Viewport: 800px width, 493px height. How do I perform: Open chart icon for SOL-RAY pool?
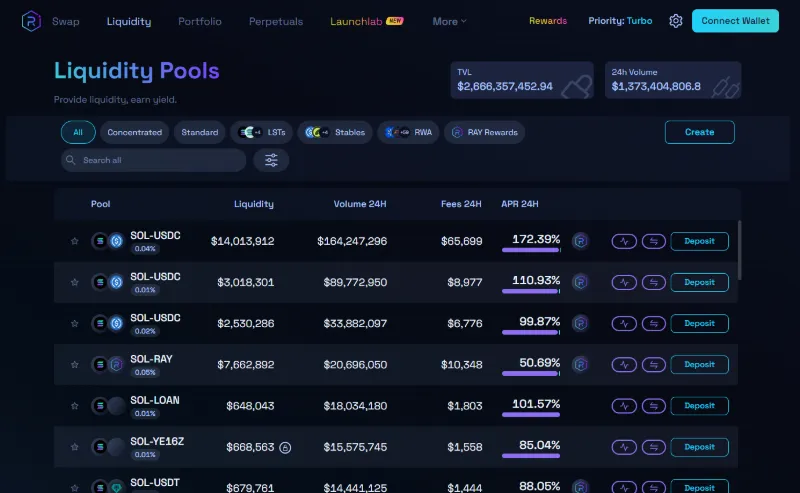[624, 364]
